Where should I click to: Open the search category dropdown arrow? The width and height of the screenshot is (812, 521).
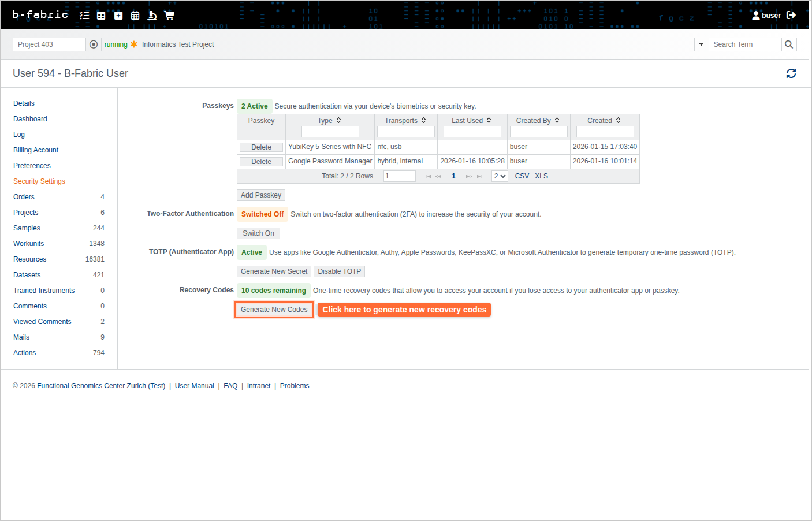[x=701, y=44]
